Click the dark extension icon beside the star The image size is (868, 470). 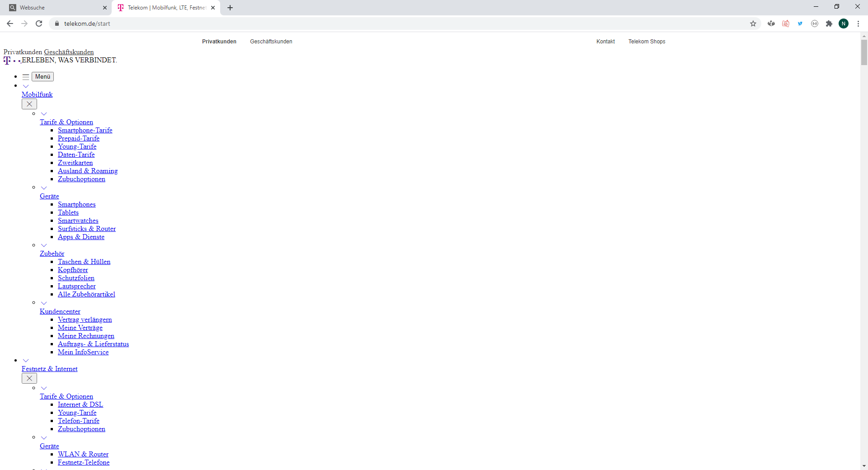point(771,23)
